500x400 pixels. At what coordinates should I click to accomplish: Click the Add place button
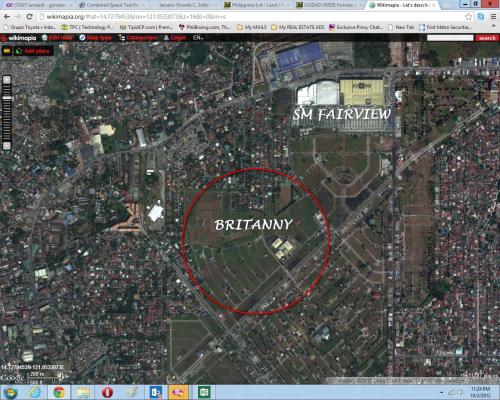[33, 51]
